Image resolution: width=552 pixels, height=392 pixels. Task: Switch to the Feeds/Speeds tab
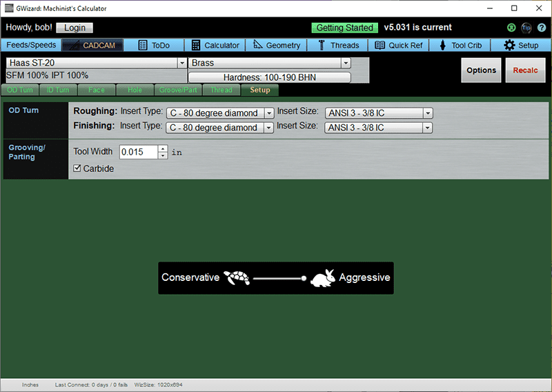[31, 45]
